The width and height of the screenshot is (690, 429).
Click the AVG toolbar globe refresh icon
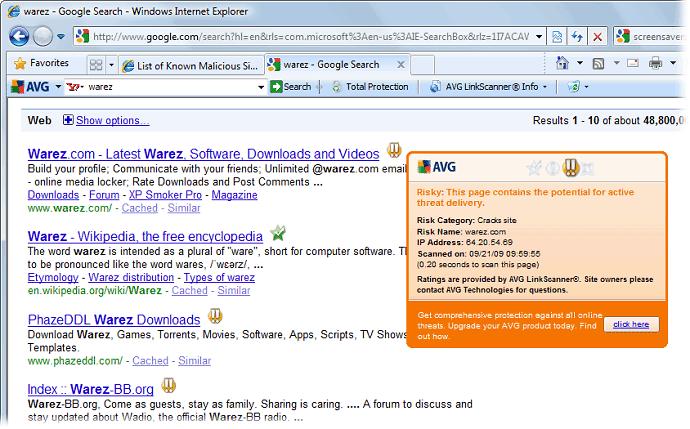coord(574,87)
